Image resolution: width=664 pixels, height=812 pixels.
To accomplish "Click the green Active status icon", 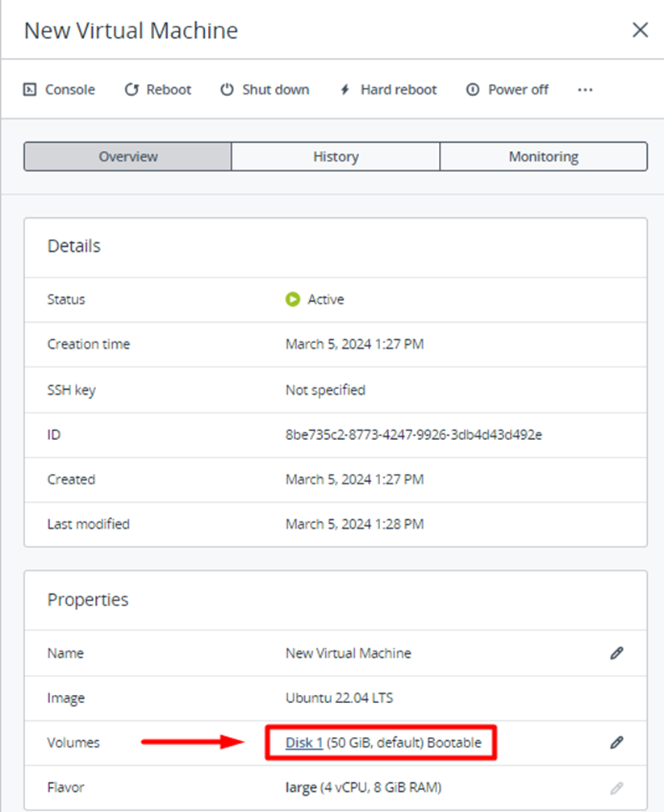I will point(293,299).
